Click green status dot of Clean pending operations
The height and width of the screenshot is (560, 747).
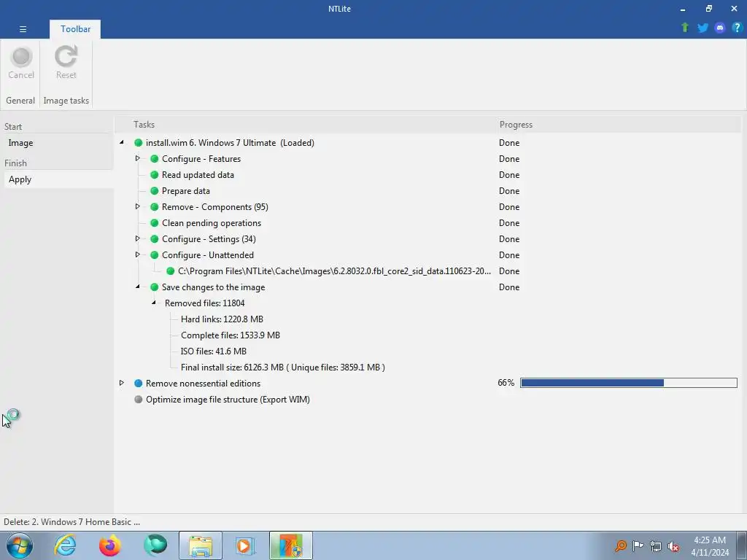pos(155,223)
